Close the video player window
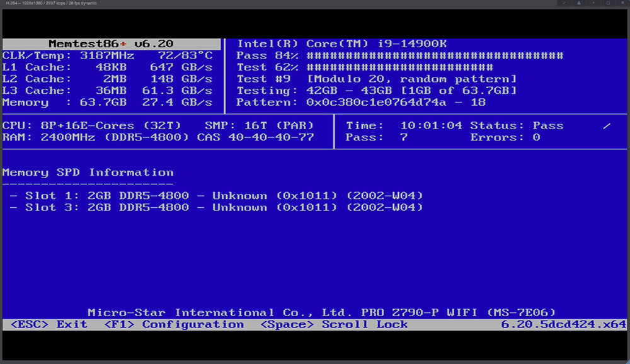630x364 pixels. [622, 3]
